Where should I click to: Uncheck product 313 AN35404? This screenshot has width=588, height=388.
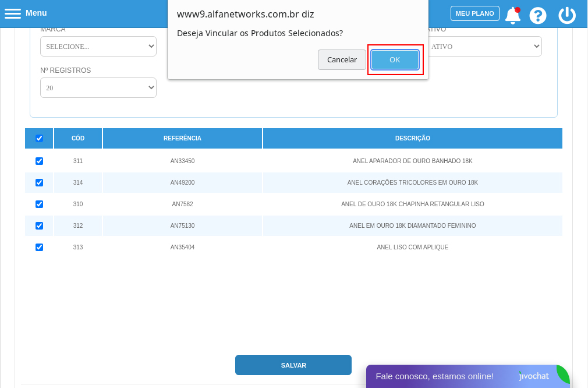tap(39, 247)
